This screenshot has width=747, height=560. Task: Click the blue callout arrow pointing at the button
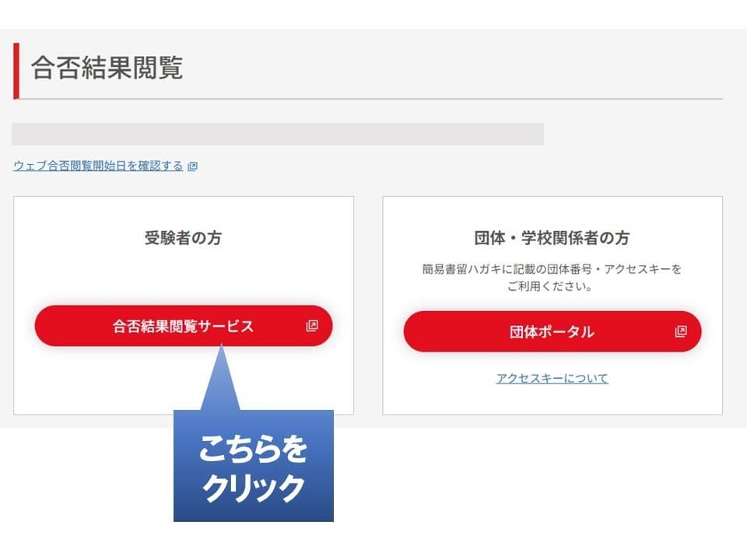tap(221, 378)
